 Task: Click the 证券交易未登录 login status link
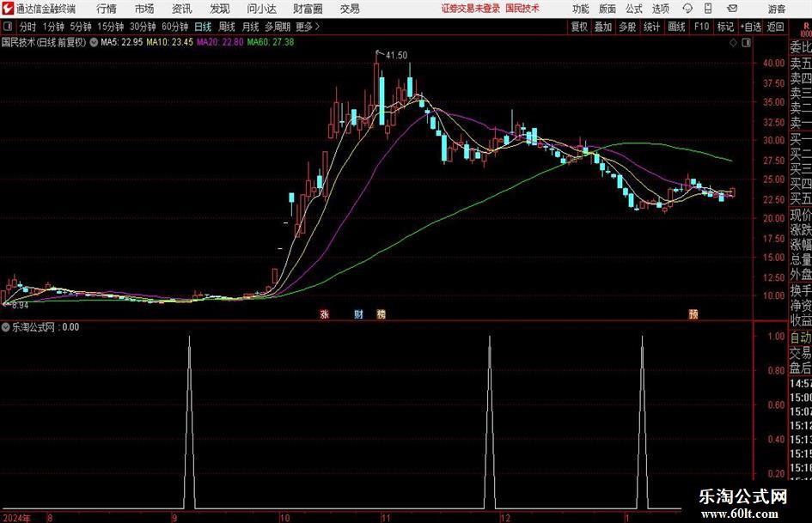[471, 9]
